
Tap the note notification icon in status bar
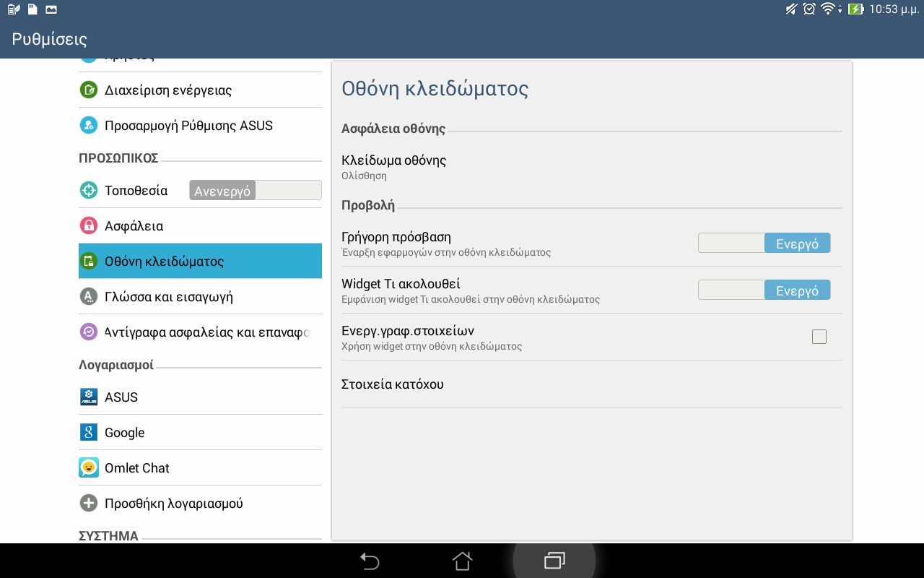coord(13,9)
